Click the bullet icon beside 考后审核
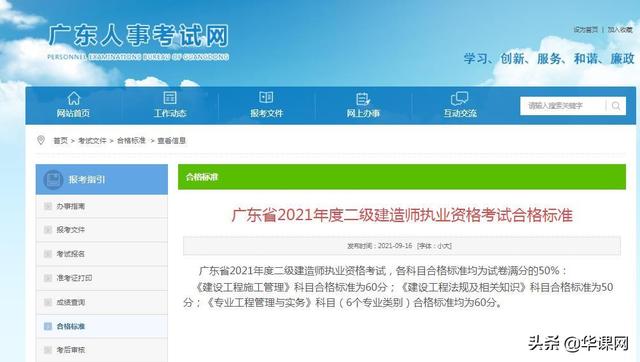The height and width of the screenshot is (362, 640). (48, 350)
